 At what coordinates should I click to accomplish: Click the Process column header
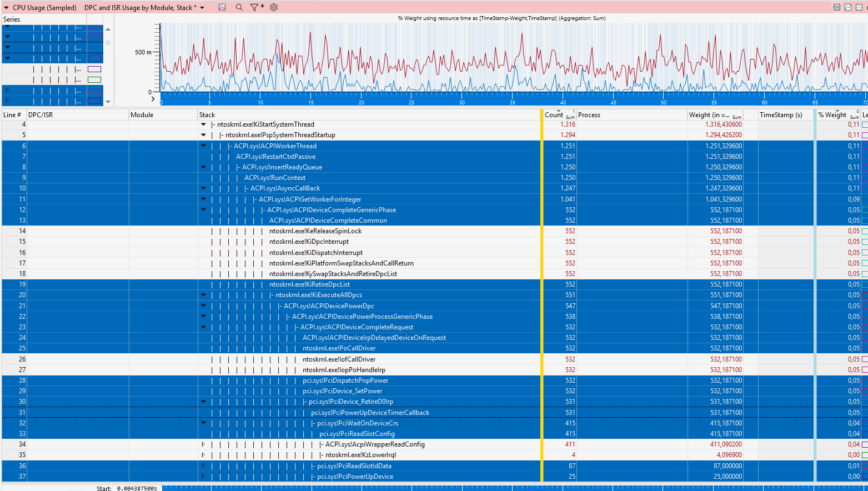pyautogui.click(x=632, y=115)
